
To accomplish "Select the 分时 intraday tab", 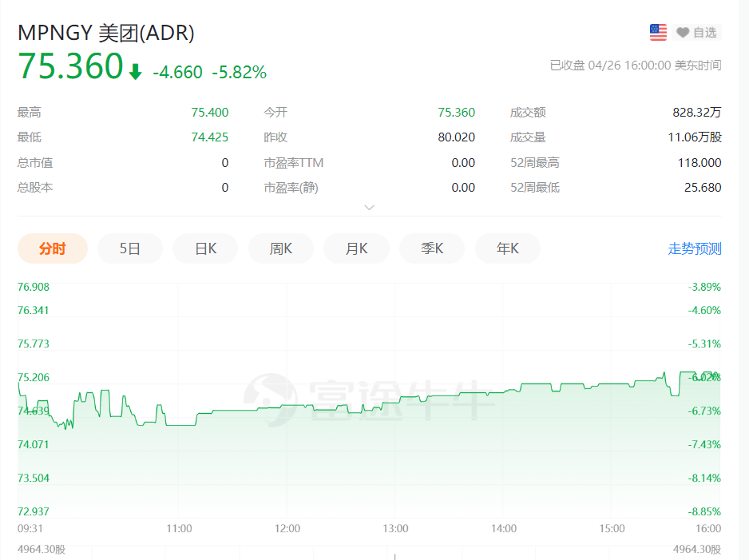I will [53, 248].
